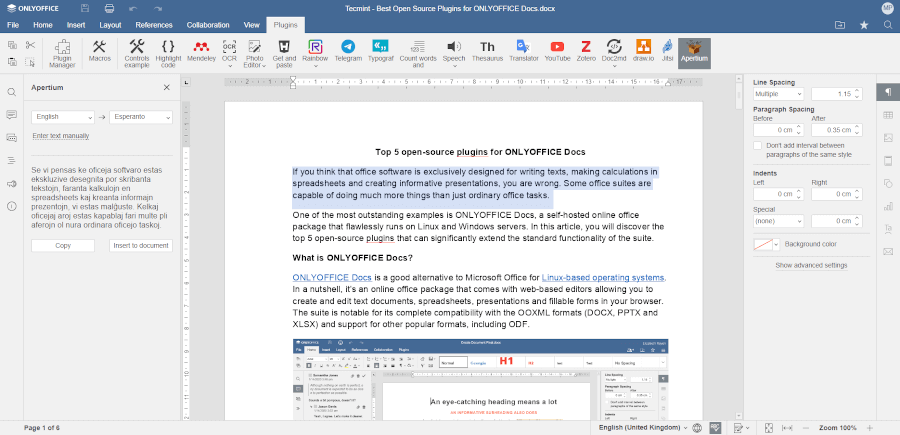Open the Controls example plugin
The height and width of the screenshot is (435, 900).
137,53
